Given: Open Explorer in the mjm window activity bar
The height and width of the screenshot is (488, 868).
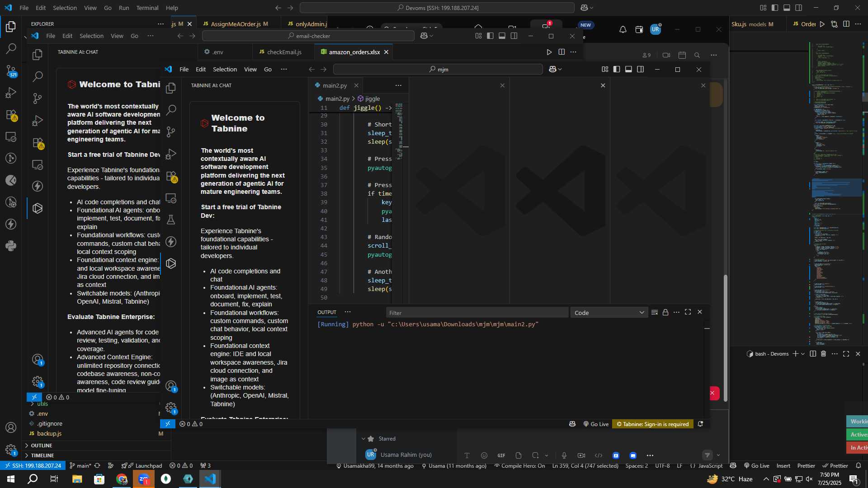Looking at the screenshot, I should tap(171, 88).
